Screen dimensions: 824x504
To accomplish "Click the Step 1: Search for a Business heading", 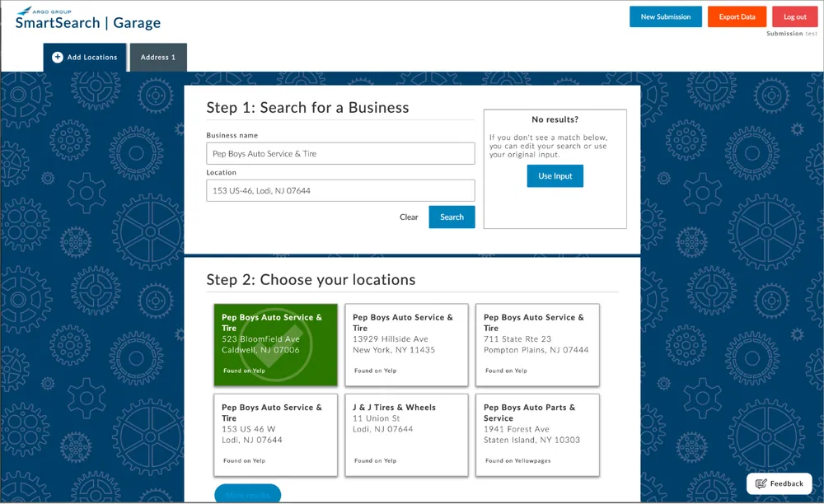I will 307,108.
